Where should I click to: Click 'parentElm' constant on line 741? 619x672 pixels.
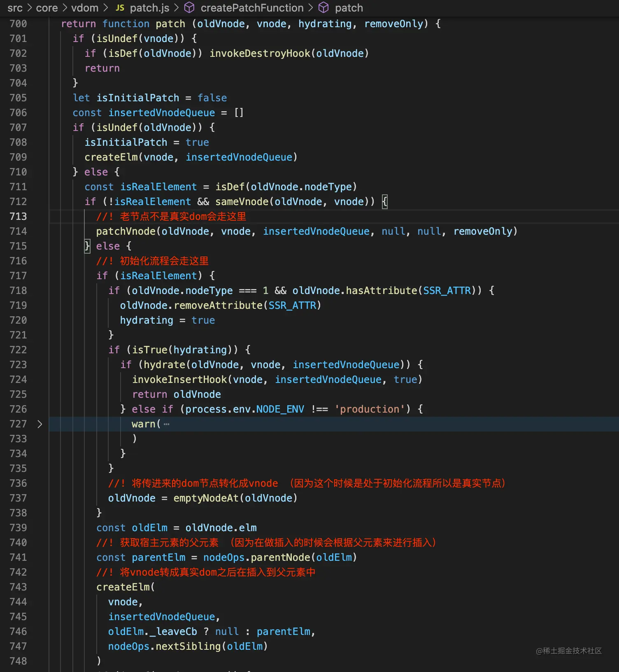158,558
